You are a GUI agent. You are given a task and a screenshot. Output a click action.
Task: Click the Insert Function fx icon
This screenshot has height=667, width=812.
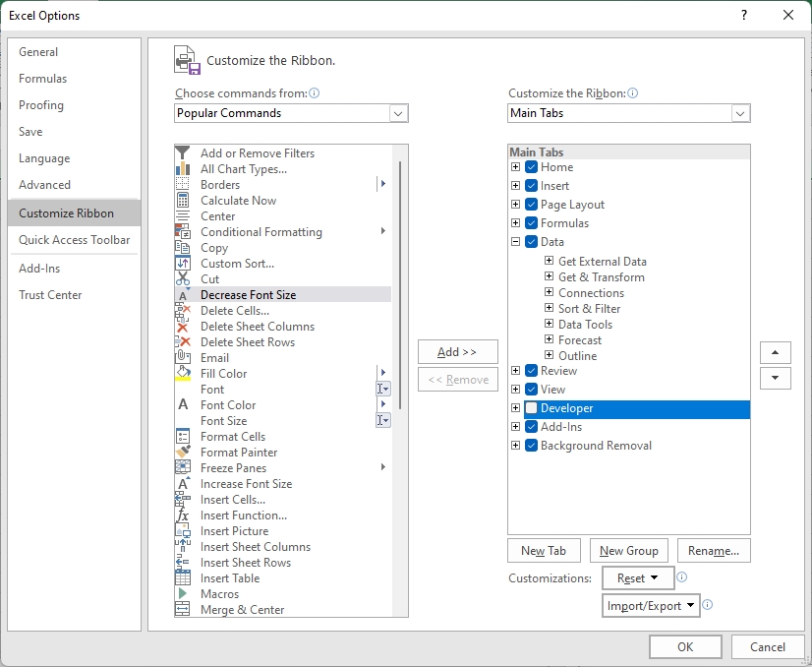tap(182, 515)
